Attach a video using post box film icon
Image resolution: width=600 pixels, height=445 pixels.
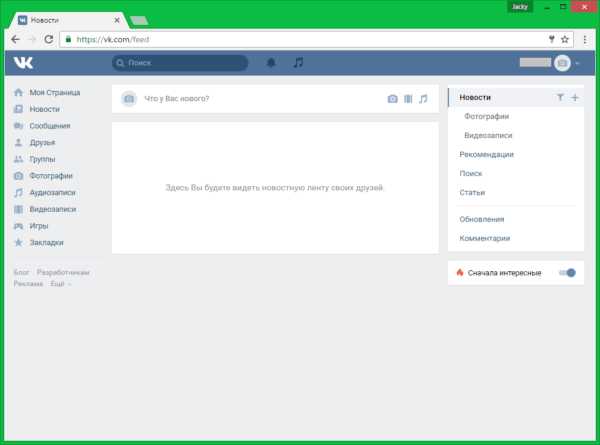[408, 99]
